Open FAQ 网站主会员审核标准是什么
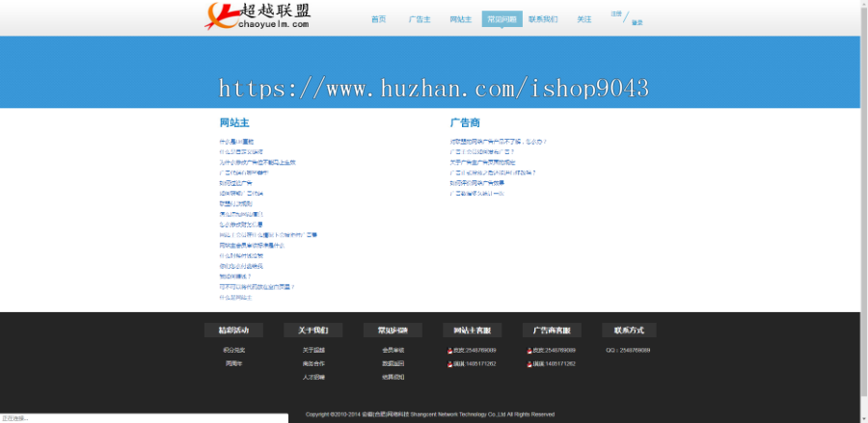 (x=252, y=246)
